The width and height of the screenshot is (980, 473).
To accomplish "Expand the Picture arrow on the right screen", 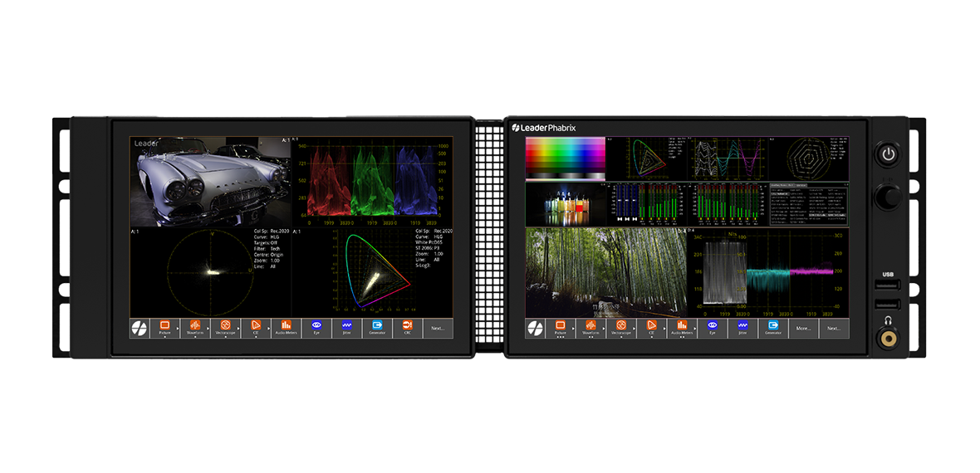I will click(573, 328).
